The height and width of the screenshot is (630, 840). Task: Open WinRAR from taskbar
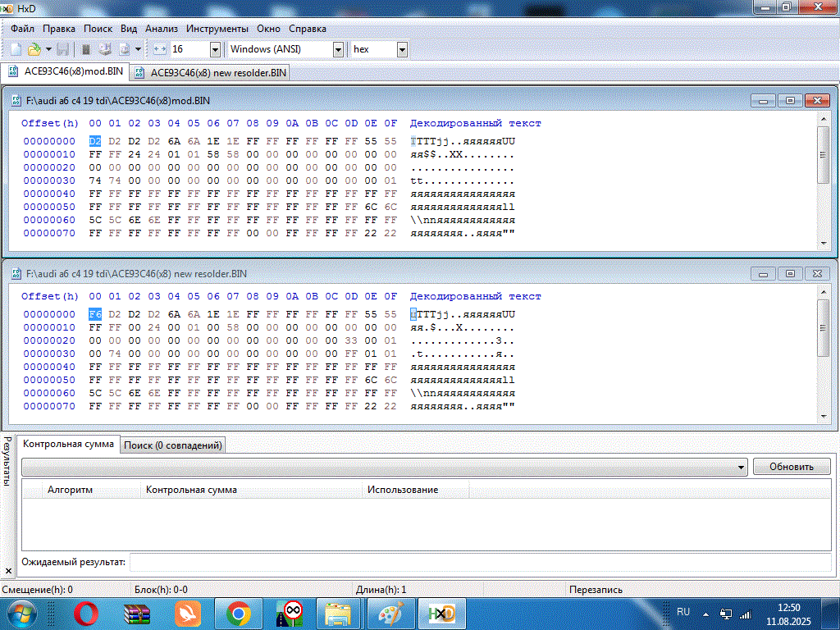[x=137, y=614]
